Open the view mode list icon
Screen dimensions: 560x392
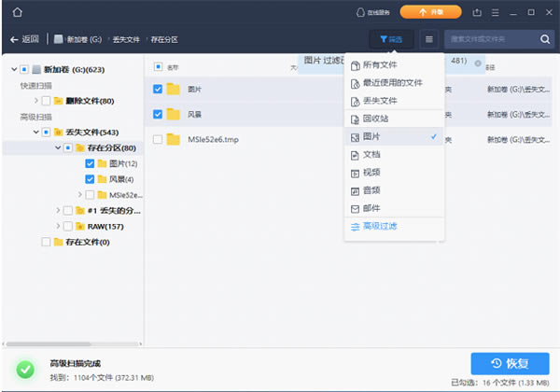point(428,39)
